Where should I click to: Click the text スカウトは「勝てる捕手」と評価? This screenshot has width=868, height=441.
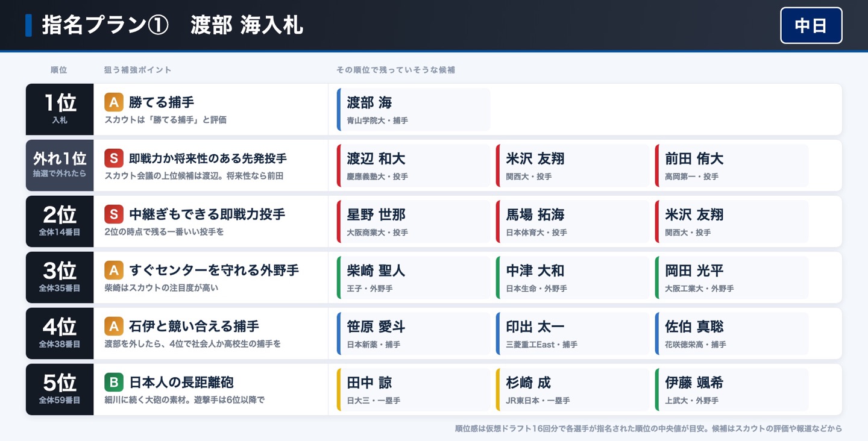point(166,120)
